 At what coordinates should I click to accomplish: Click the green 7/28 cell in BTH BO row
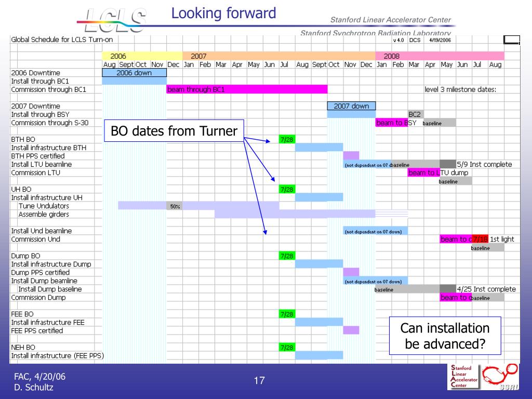[x=287, y=139]
